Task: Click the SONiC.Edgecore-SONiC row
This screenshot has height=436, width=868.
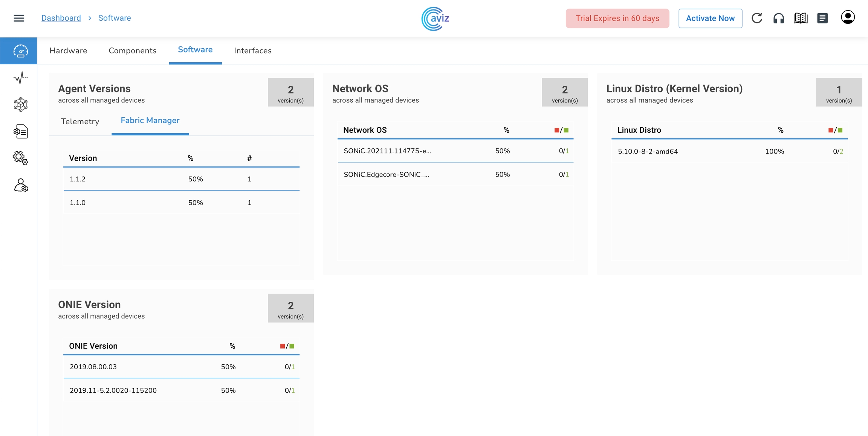Action: pos(455,174)
